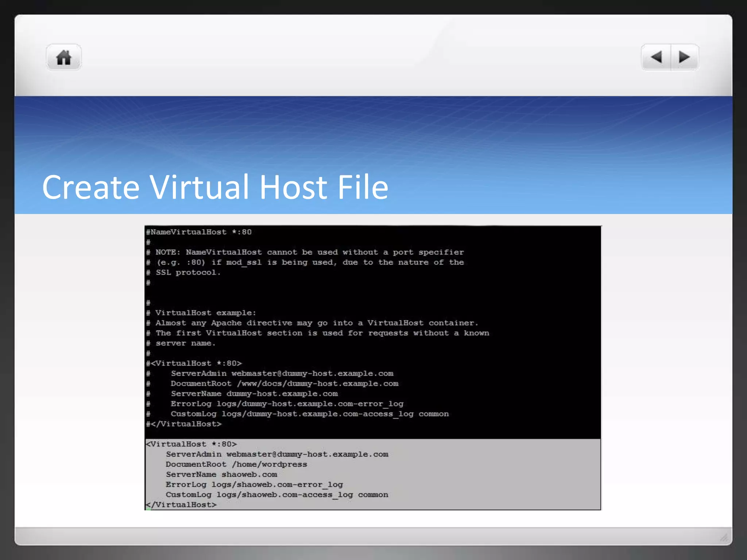Image resolution: width=747 pixels, height=560 pixels.
Task: Click CustomLog logs/shaoweb.com-access_log common line
Action: pos(277,495)
